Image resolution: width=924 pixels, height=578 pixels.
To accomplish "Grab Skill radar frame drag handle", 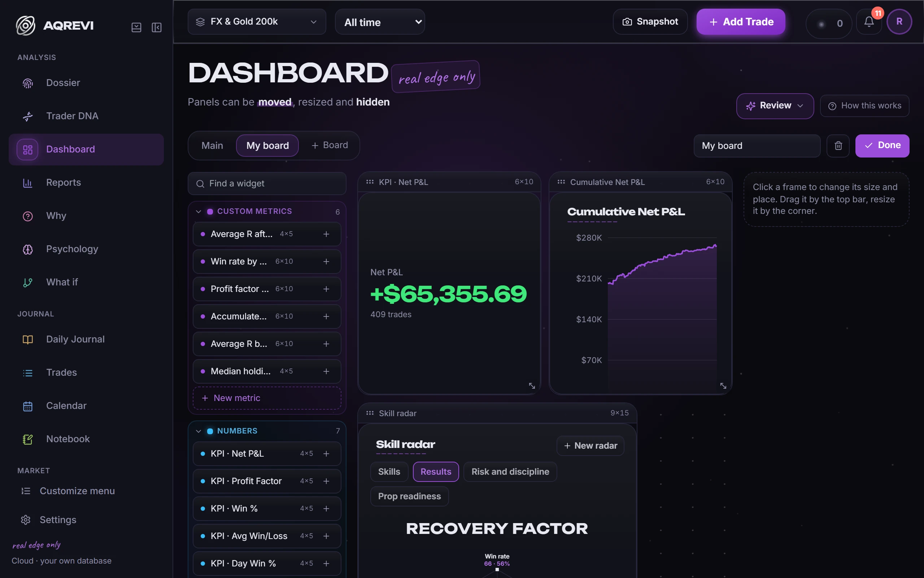I will click(x=370, y=413).
